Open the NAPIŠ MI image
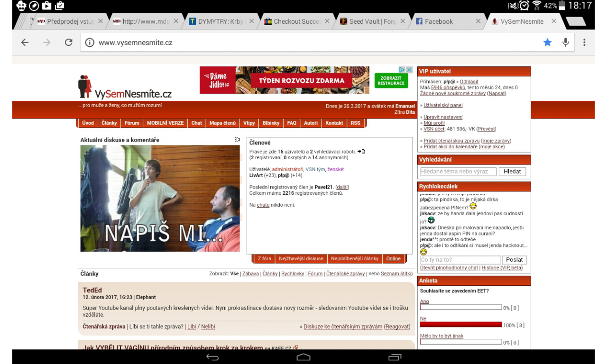This screenshot has height=364, width=607. [x=160, y=198]
